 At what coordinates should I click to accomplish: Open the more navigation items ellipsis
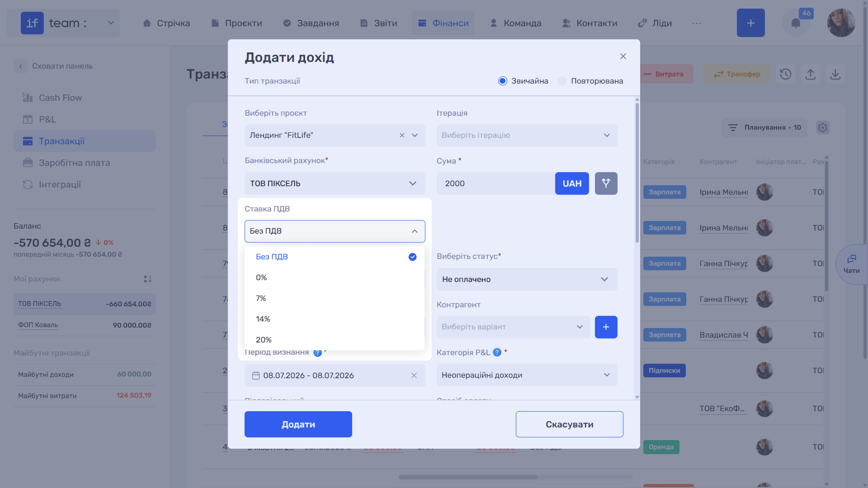[696, 23]
